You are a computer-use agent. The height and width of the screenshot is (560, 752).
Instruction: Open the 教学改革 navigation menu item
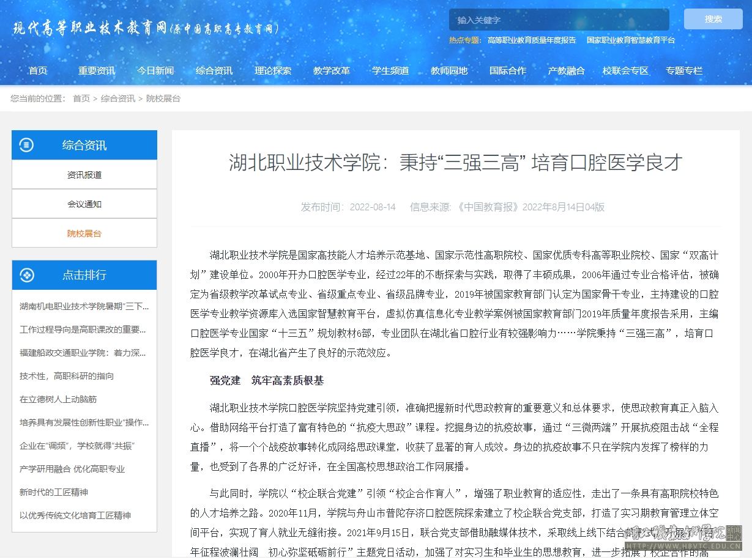(332, 70)
